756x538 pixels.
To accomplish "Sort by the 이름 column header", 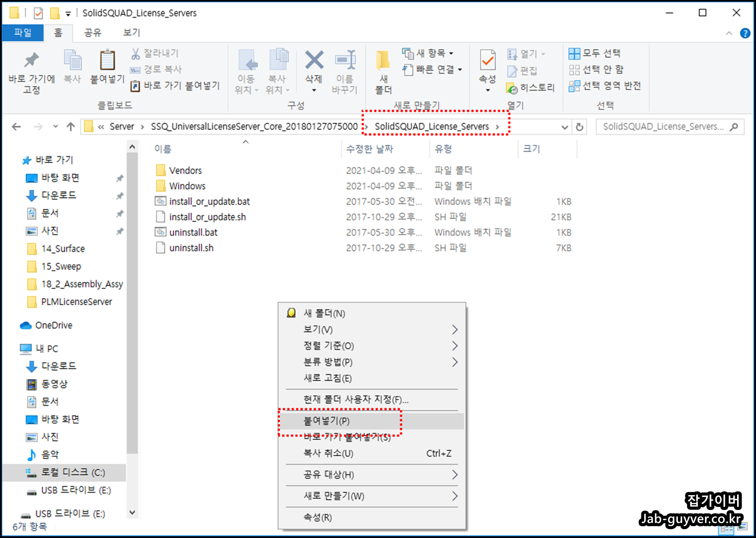I will pos(163,149).
